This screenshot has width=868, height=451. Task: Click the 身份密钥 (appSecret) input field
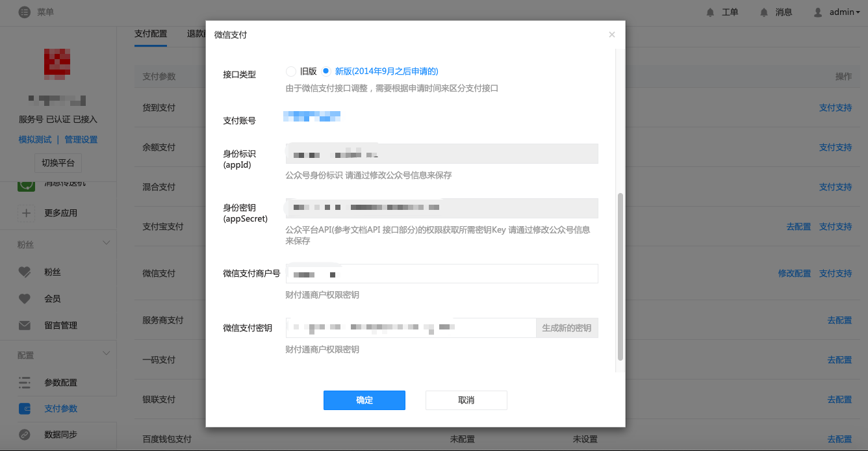442,208
